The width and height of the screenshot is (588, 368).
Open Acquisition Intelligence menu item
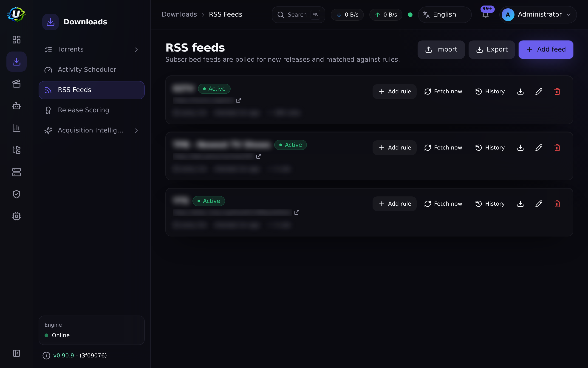click(x=92, y=131)
